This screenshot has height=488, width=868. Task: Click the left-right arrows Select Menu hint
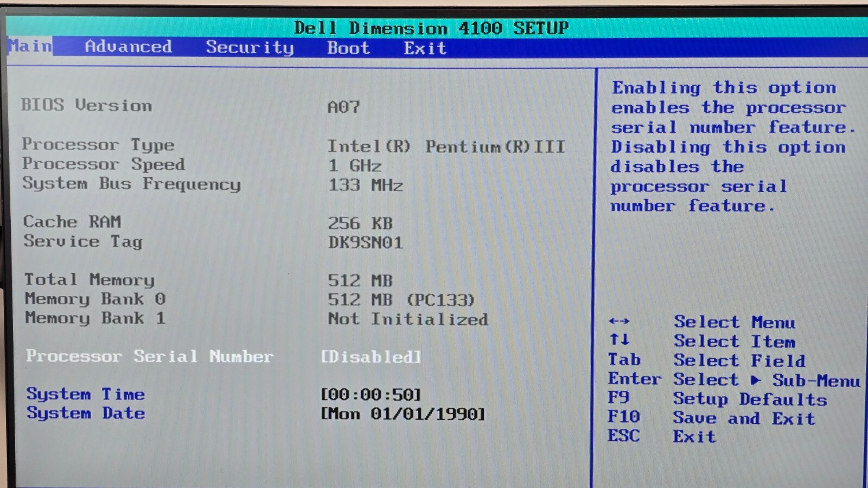tap(702, 322)
